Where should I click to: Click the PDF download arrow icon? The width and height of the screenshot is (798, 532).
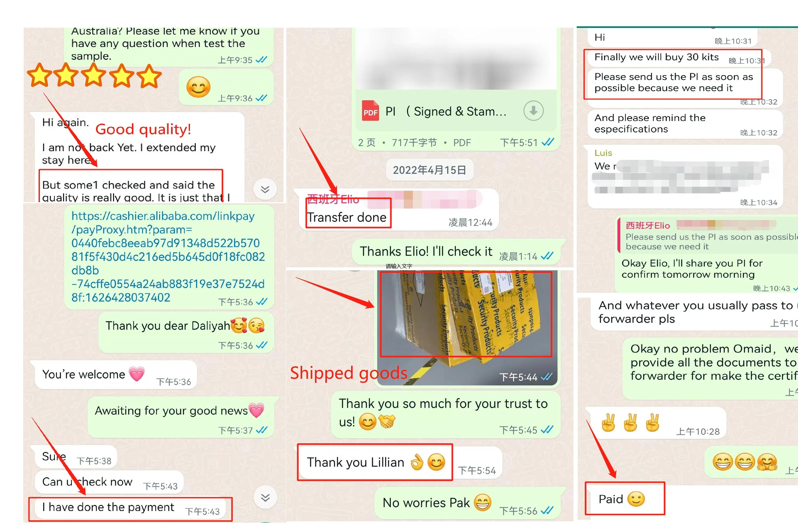pyautogui.click(x=533, y=111)
